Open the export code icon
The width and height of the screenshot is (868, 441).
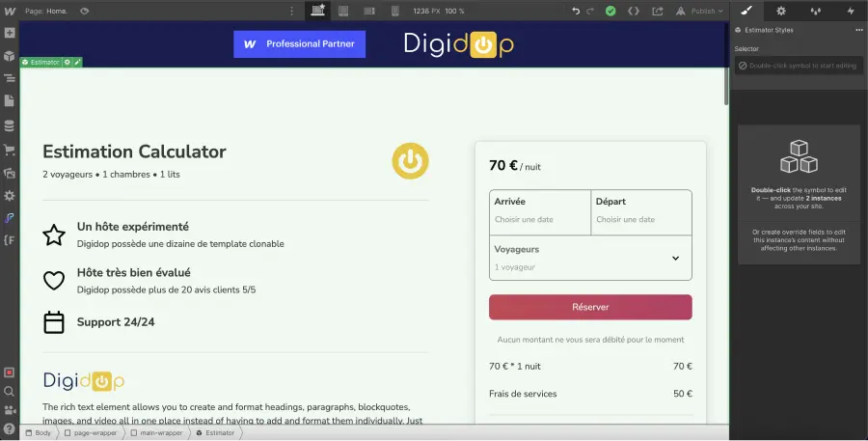pyautogui.click(x=634, y=11)
